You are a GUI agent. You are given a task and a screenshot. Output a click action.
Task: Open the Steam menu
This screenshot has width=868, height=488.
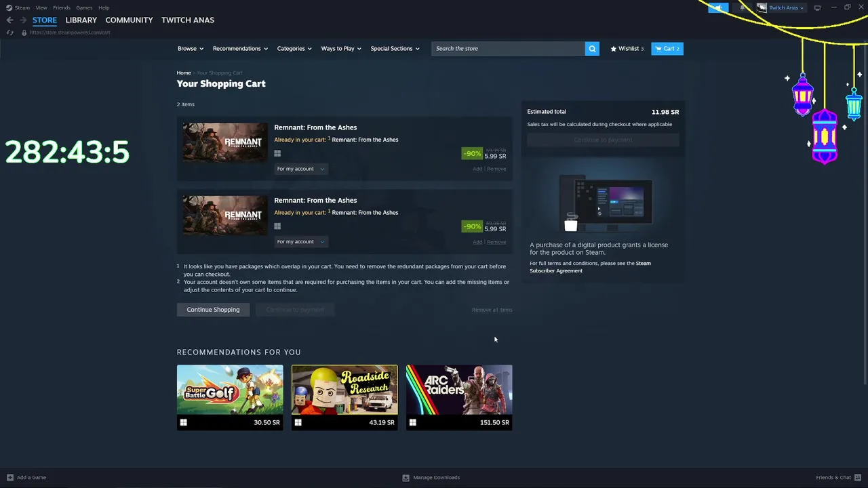click(22, 7)
